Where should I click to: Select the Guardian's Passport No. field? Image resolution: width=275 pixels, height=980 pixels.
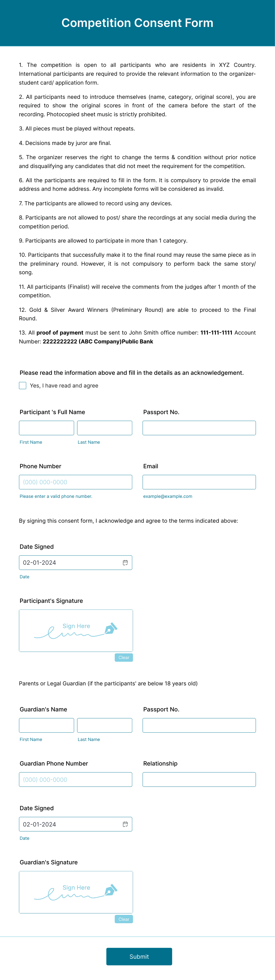(x=199, y=725)
